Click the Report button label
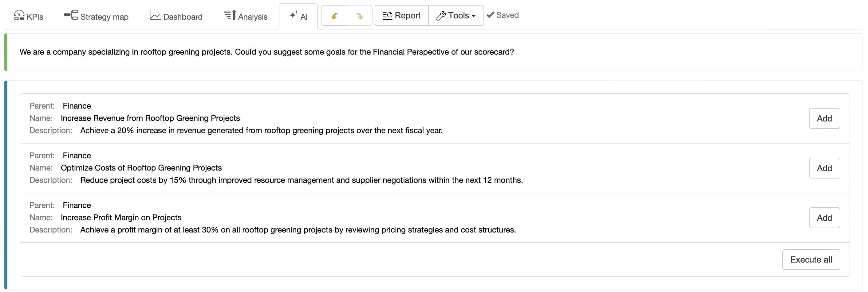The width and height of the screenshot is (868, 292). pyautogui.click(x=407, y=15)
